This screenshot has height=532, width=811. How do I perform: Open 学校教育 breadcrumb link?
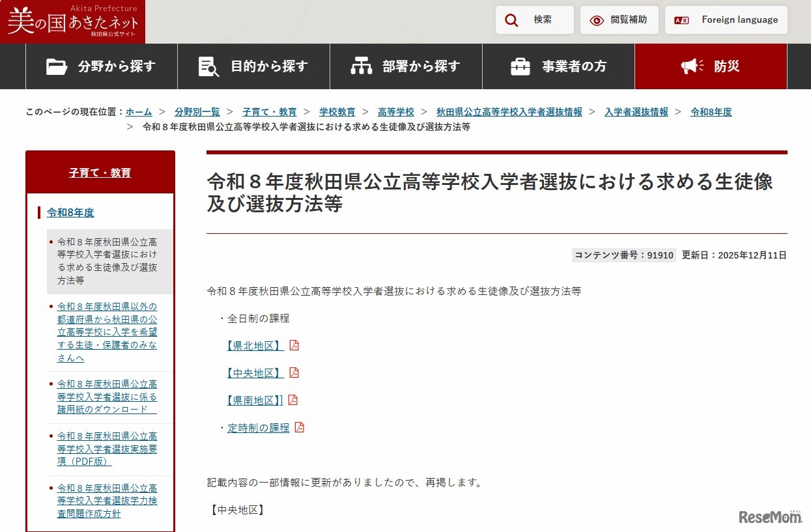pyautogui.click(x=337, y=112)
